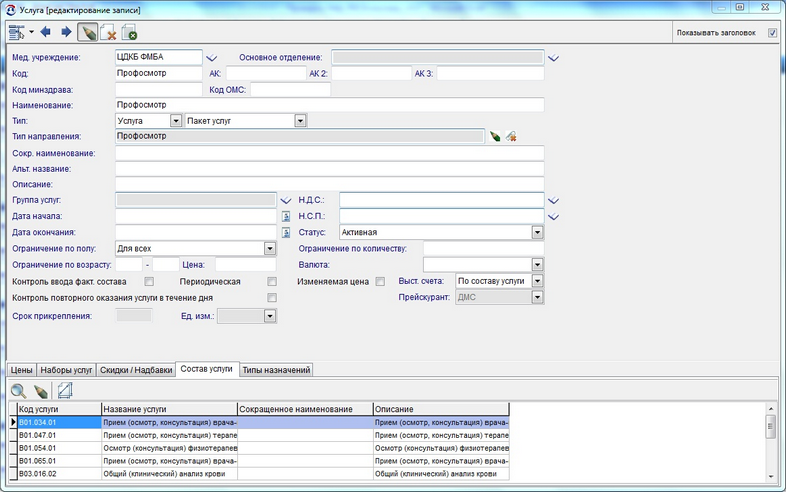Enable repeated service control per day checkbox
The width and height of the screenshot is (786, 492).
[x=272, y=298]
